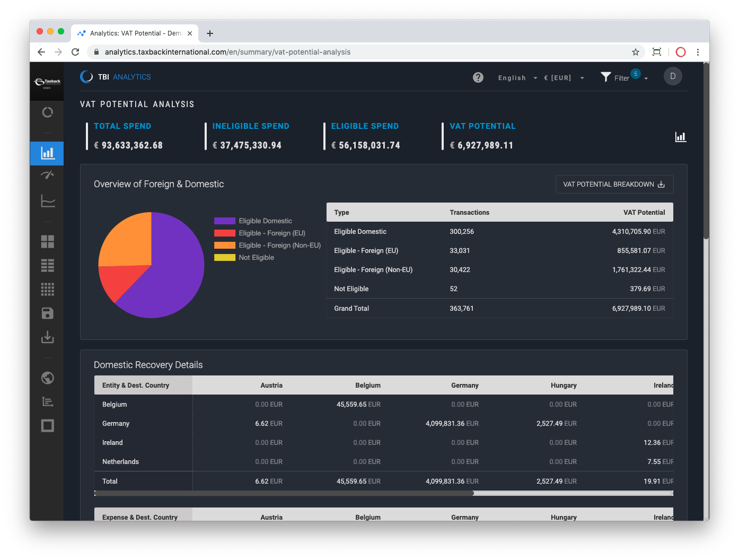Click the Netherlands row label
This screenshot has height=560, width=739.
point(120,462)
